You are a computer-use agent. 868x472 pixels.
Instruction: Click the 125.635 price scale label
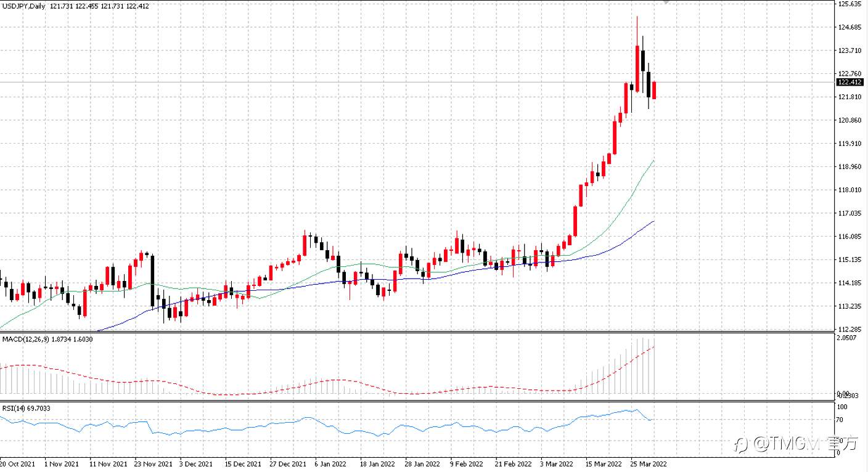[x=850, y=4]
